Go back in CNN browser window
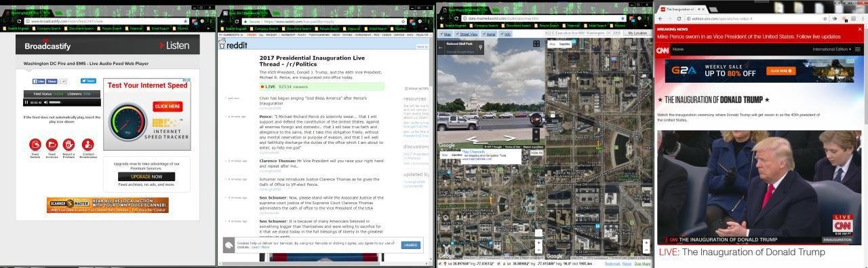This screenshot has width=868, height=268. coord(660,18)
